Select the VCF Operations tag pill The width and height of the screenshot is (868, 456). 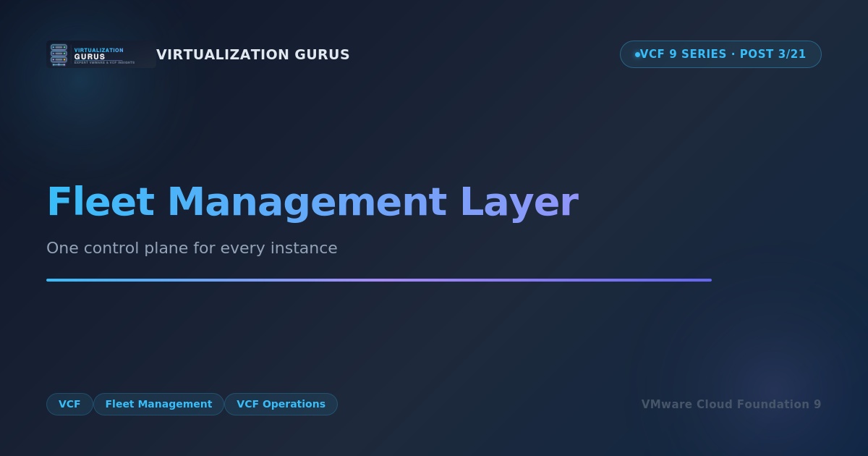[x=281, y=404]
